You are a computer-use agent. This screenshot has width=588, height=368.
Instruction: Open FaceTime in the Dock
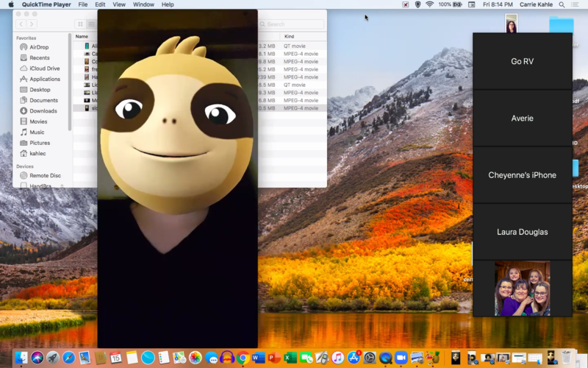306,358
